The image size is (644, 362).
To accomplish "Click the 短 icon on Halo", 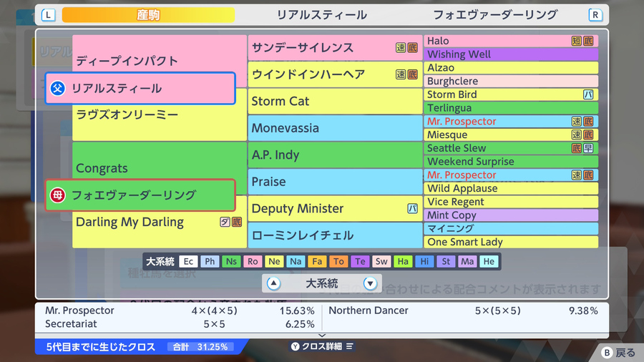I will [x=577, y=41].
